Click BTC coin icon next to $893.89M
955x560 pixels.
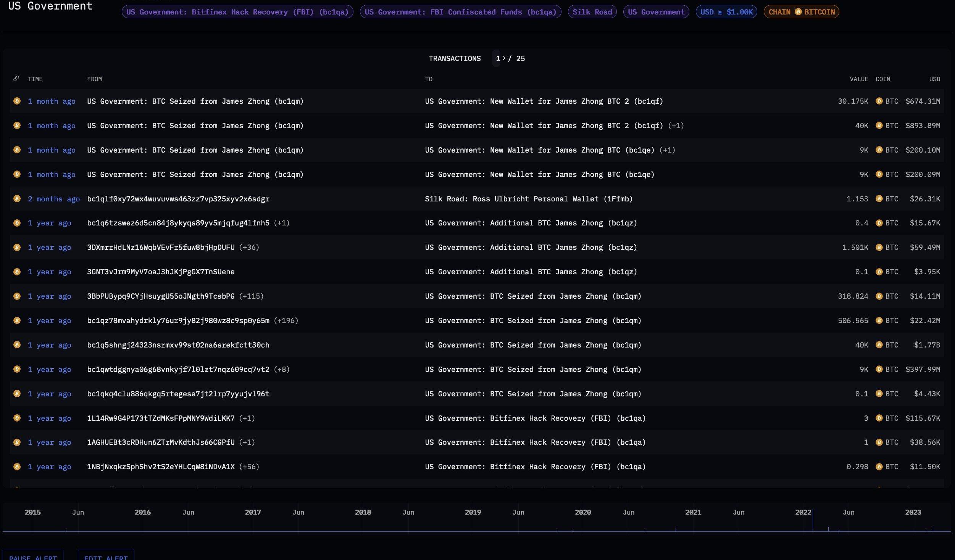pos(879,126)
